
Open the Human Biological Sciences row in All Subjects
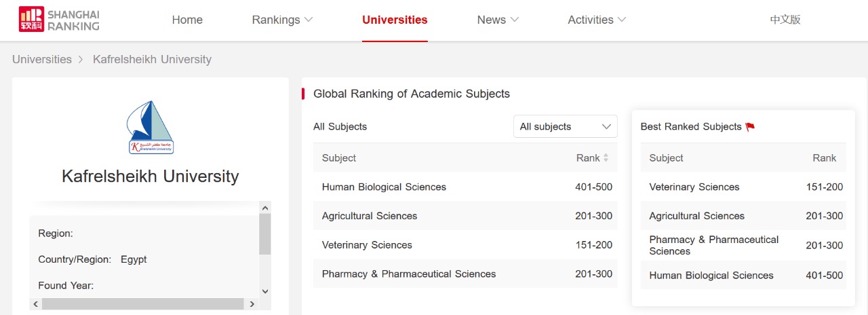coord(384,187)
